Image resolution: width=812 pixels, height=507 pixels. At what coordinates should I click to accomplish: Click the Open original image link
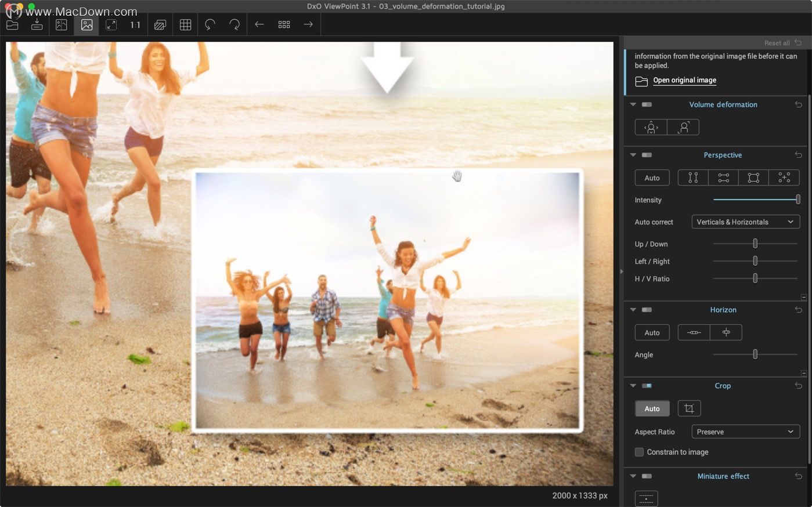pos(684,80)
